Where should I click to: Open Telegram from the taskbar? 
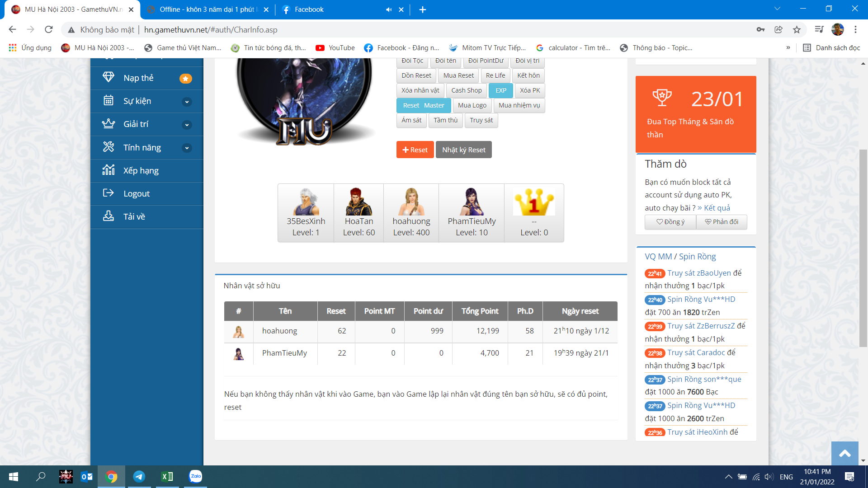click(139, 476)
